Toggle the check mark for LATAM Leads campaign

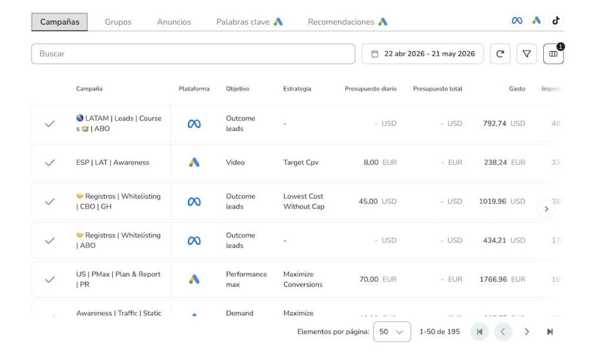(x=50, y=123)
